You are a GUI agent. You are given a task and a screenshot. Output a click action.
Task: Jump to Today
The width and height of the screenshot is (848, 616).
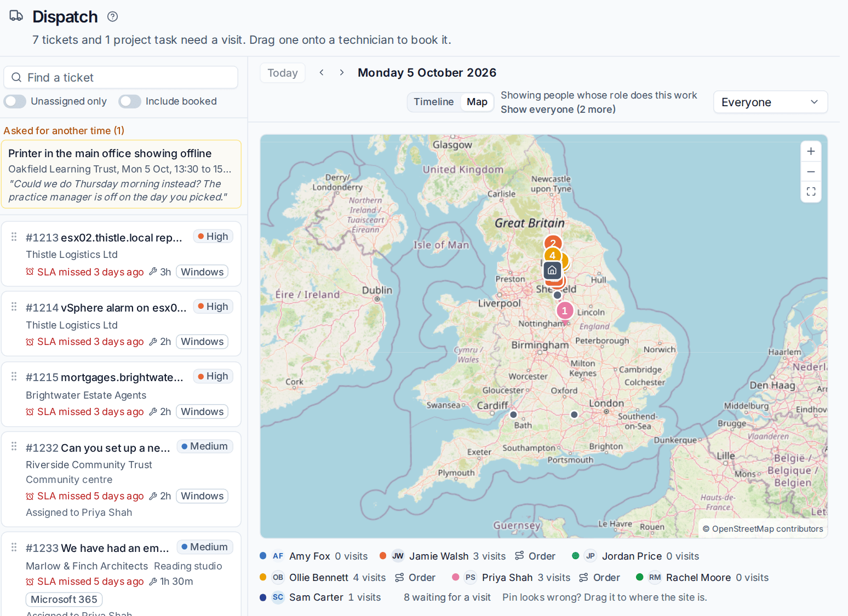[283, 73]
